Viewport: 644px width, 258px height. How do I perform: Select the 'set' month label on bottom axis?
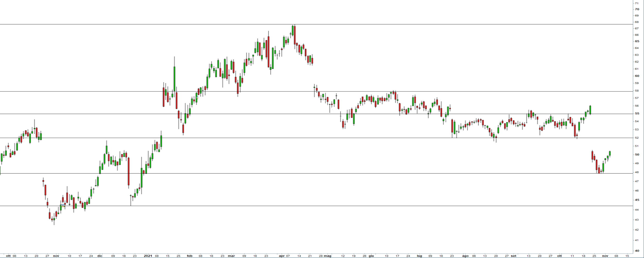tap(513, 256)
